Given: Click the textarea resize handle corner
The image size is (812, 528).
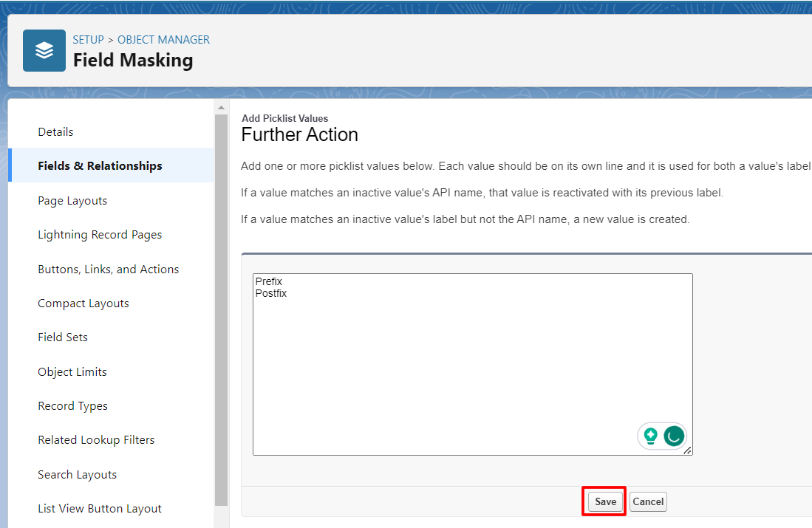Looking at the screenshot, I should pyautogui.click(x=688, y=450).
